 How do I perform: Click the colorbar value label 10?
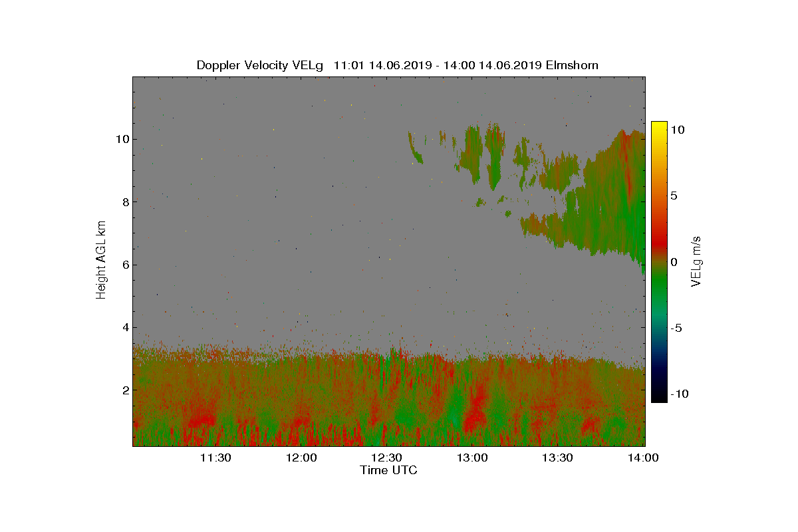pos(678,130)
